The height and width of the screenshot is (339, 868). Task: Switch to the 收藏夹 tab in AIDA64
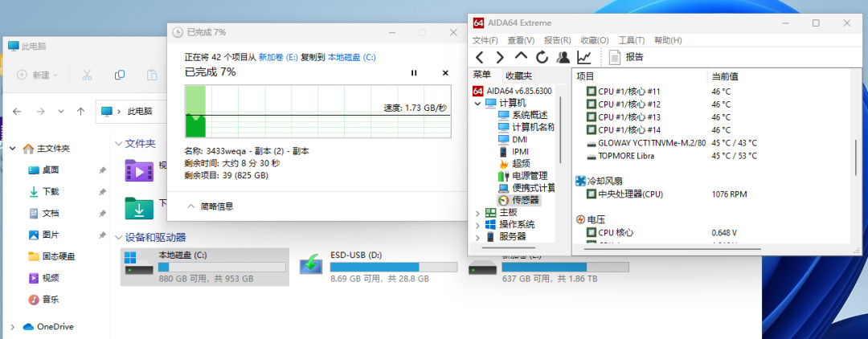coord(518,76)
